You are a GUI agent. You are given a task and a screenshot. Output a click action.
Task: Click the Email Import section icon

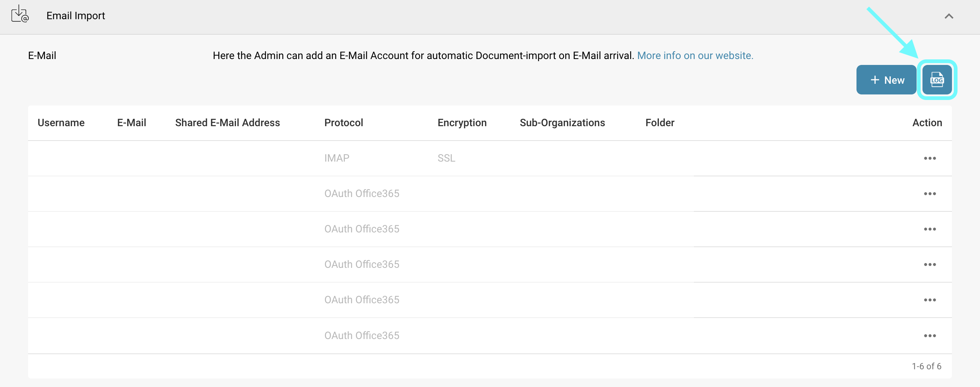(20, 14)
